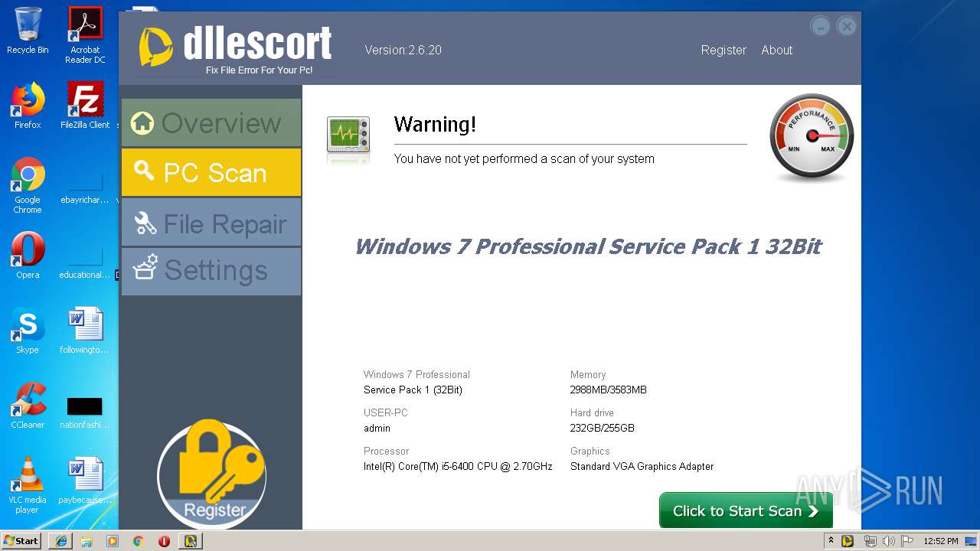The height and width of the screenshot is (551, 980).
Task: Click the network tray icon
Action: pyautogui.click(x=870, y=541)
